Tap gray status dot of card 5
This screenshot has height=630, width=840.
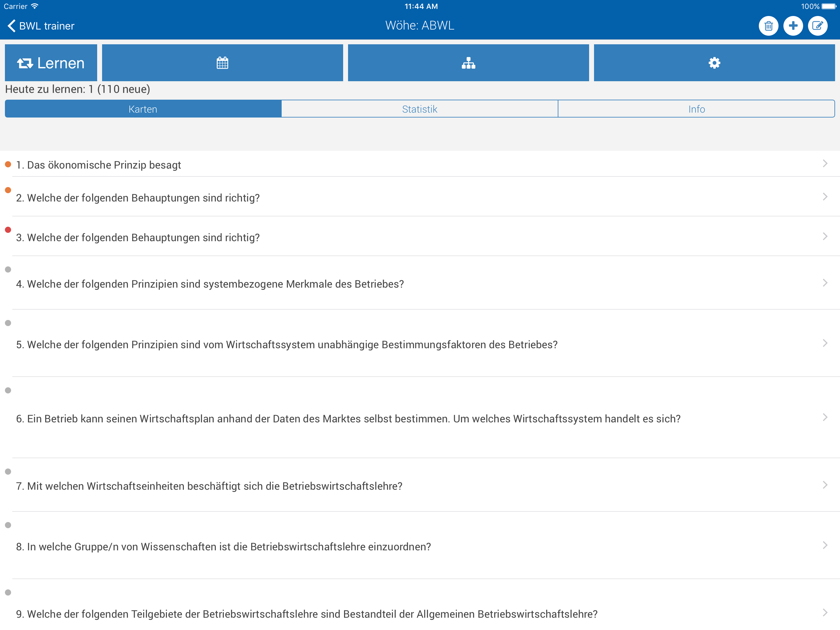click(8, 323)
